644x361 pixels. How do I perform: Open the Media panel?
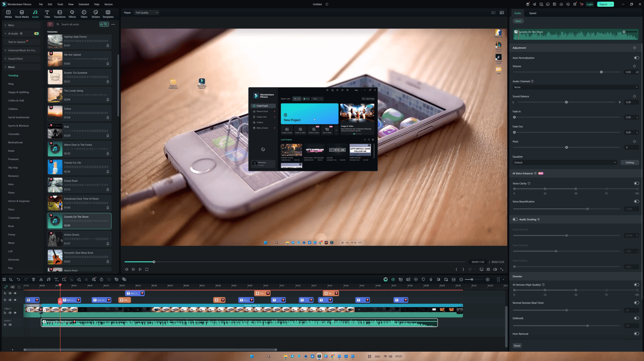[8, 14]
